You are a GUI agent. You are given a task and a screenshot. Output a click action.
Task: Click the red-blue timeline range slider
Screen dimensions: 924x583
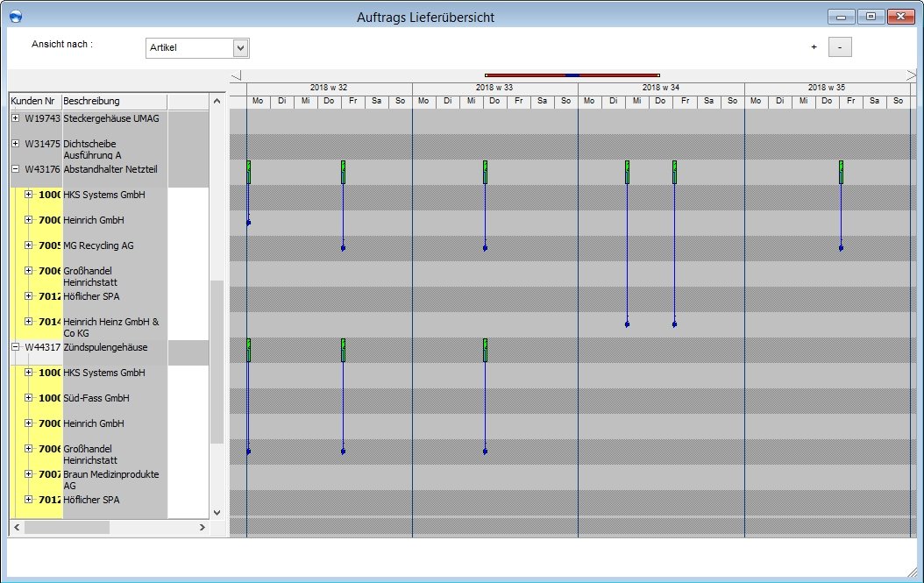point(572,75)
